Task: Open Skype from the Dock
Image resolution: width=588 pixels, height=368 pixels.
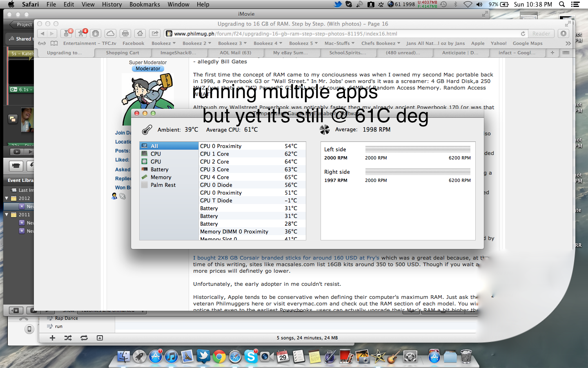Action: pos(251,357)
